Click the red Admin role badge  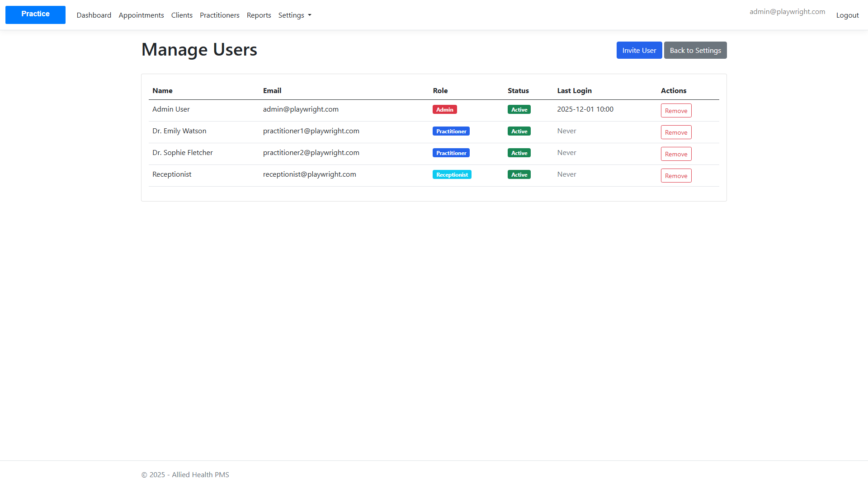tap(445, 109)
